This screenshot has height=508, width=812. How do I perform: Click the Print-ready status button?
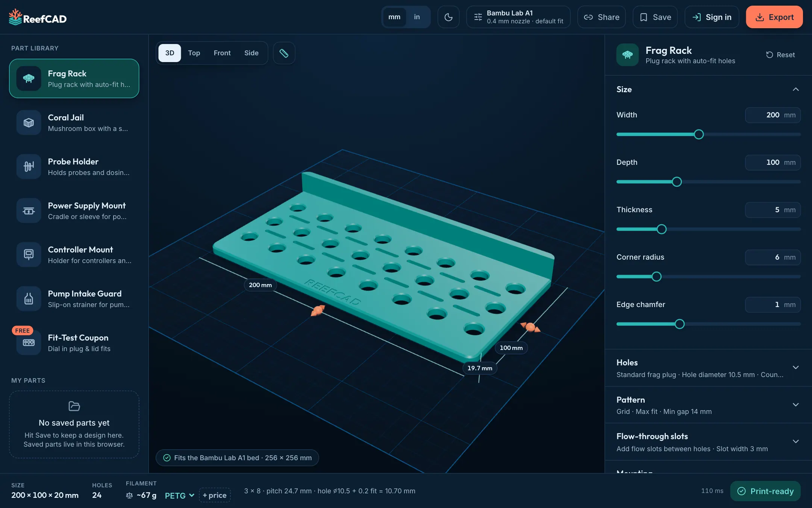click(765, 491)
